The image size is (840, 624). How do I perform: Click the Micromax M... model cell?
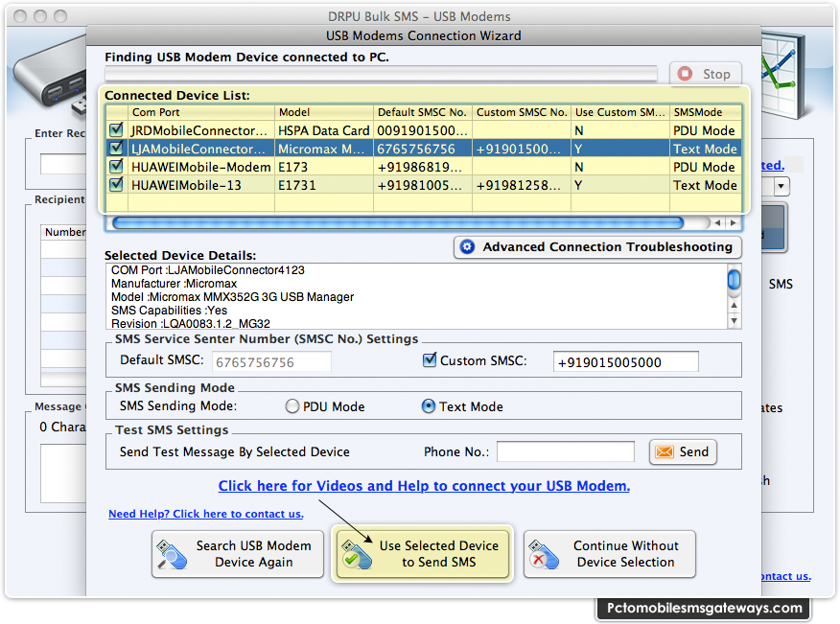tap(324, 149)
